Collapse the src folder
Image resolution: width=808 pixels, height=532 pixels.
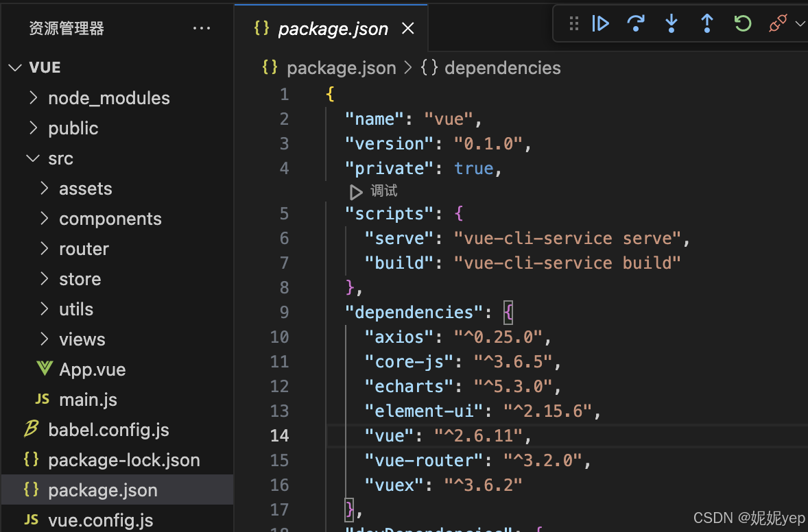click(60, 158)
